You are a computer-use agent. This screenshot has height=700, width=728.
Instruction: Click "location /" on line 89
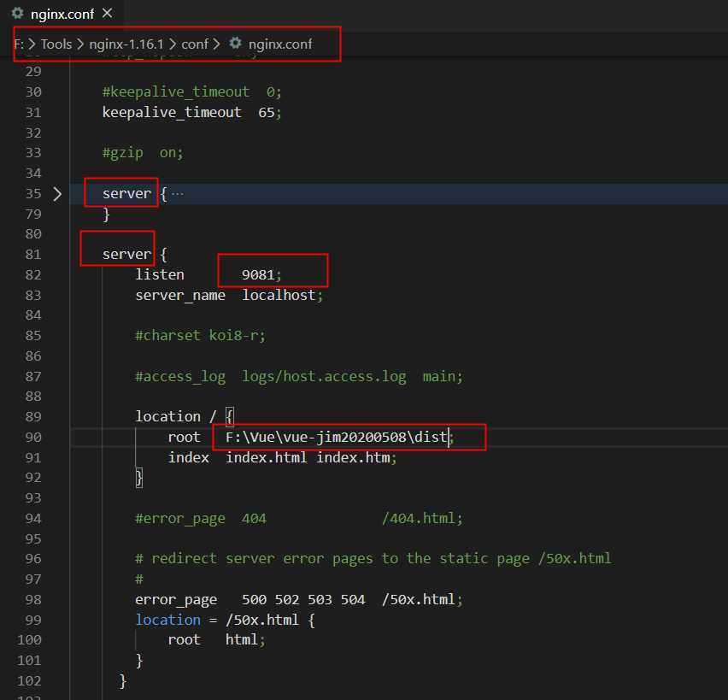tap(176, 416)
